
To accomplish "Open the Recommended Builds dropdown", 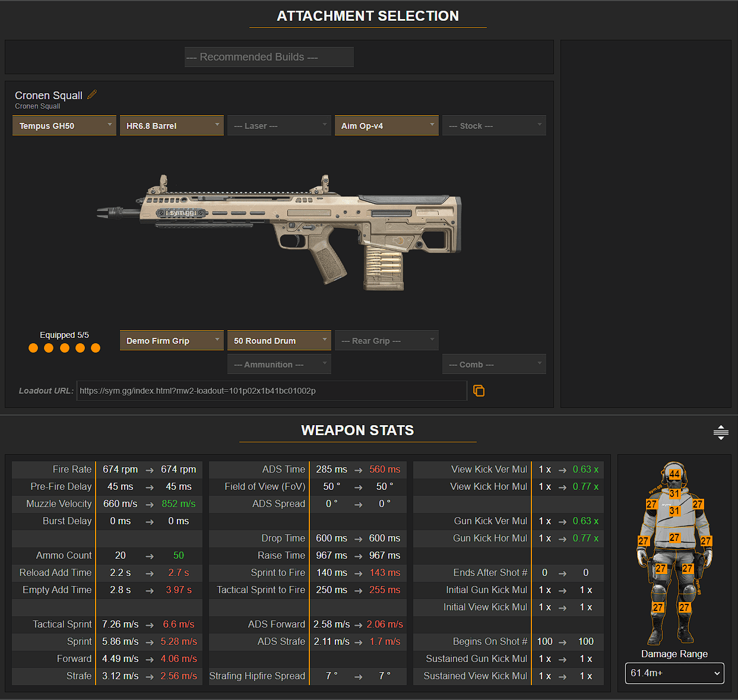I will pyautogui.click(x=269, y=57).
